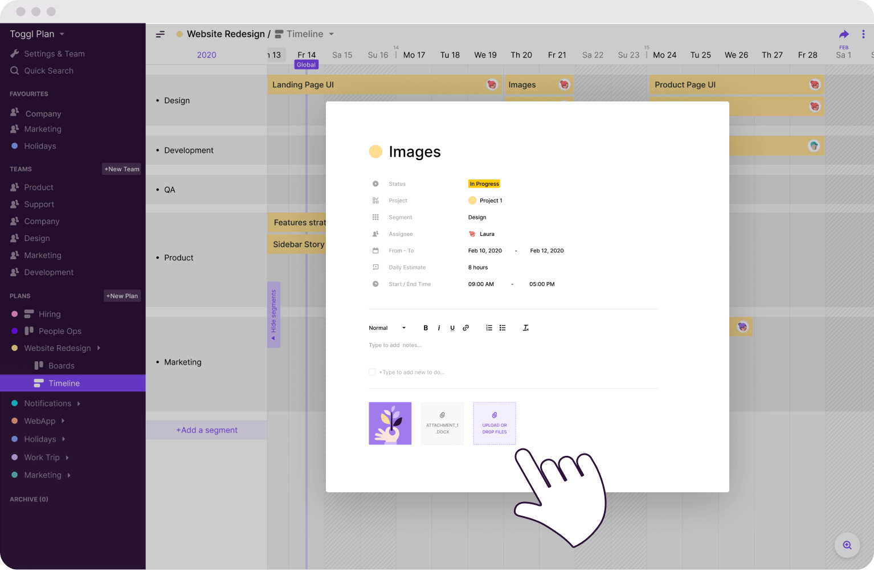Image resolution: width=874 pixels, height=588 pixels.
Task: Open the zoom magnifier button
Action: (x=847, y=545)
